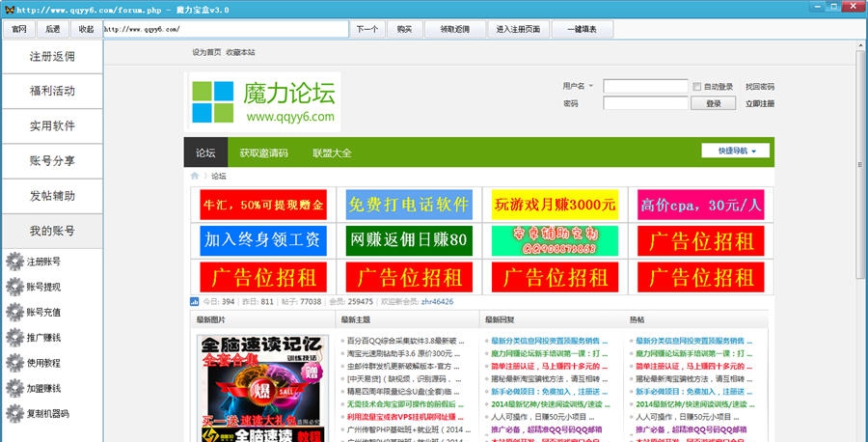Image resolution: width=868 pixels, height=442 pixels.
Task: Click the new member link zhr46426
Action: (x=437, y=302)
